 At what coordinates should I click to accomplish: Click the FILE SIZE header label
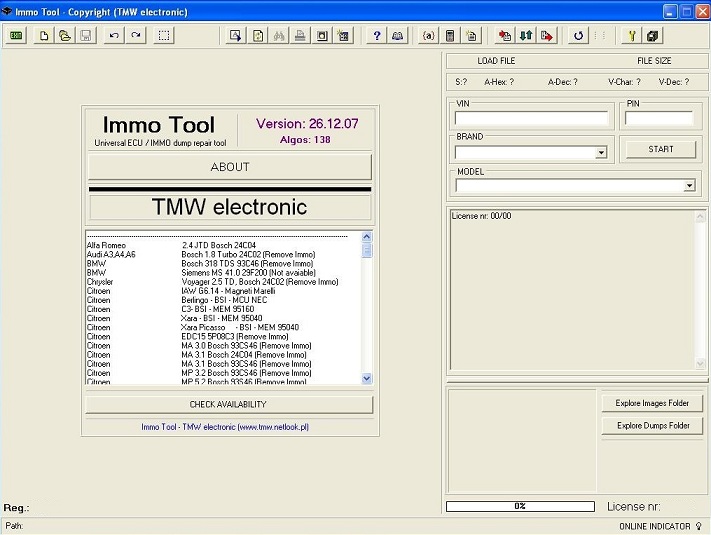pos(654,61)
